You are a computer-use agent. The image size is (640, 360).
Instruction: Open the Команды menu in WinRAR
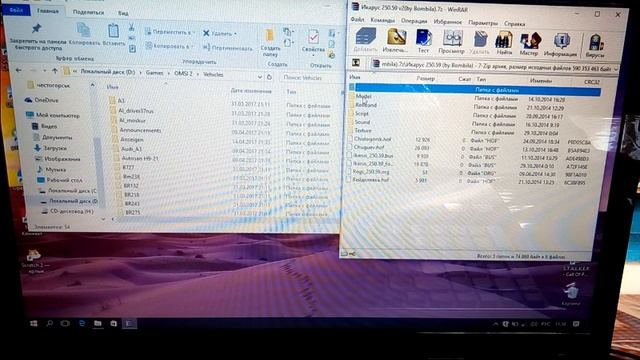coord(382,20)
